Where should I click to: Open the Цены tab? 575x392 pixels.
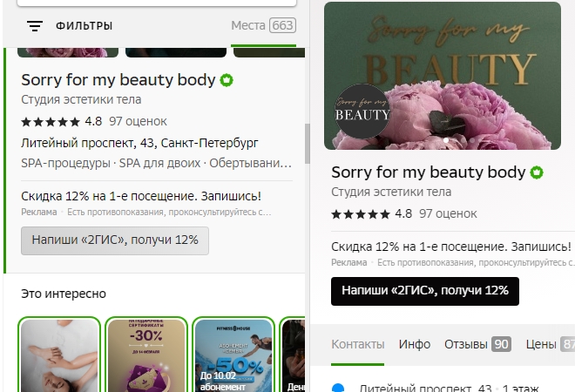(550, 344)
